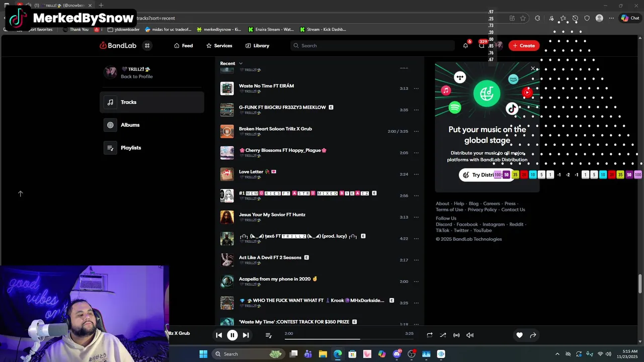Pause playback in bottom player
This screenshot has height=362, width=644.
point(232,335)
